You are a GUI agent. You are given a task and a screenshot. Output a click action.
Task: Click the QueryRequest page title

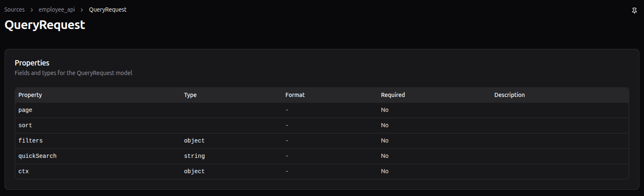[x=45, y=25]
